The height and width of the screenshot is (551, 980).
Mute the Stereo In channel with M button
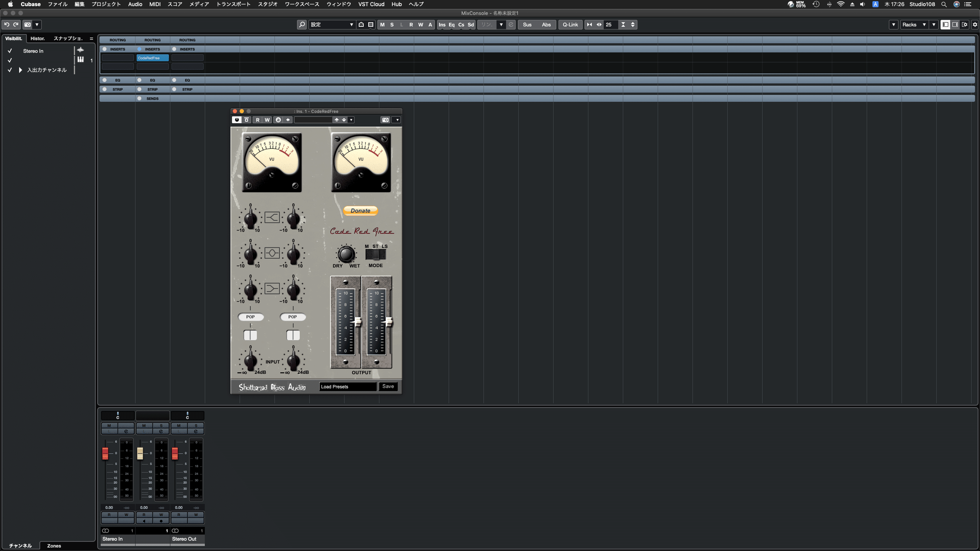(x=108, y=425)
